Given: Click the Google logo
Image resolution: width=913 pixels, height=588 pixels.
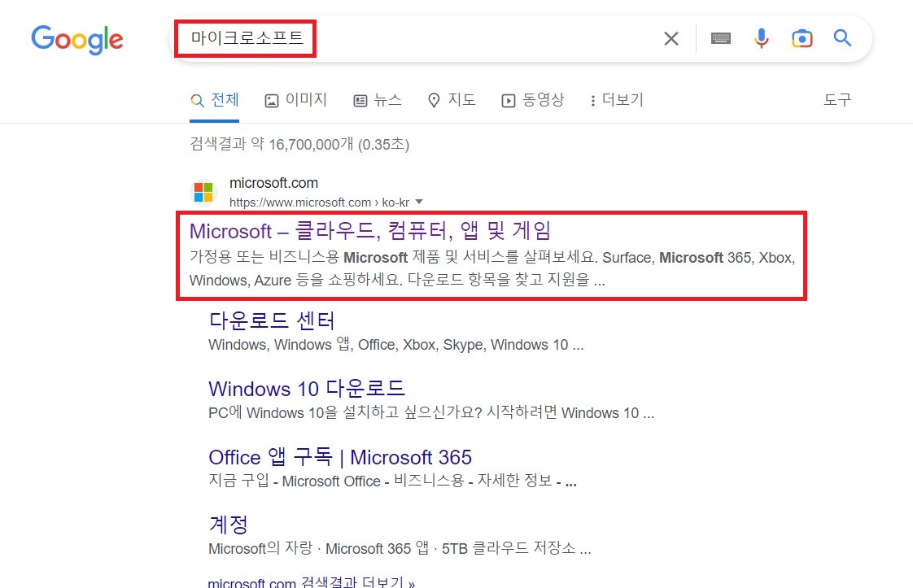Looking at the screenshot, I should (x=77, y=40).
